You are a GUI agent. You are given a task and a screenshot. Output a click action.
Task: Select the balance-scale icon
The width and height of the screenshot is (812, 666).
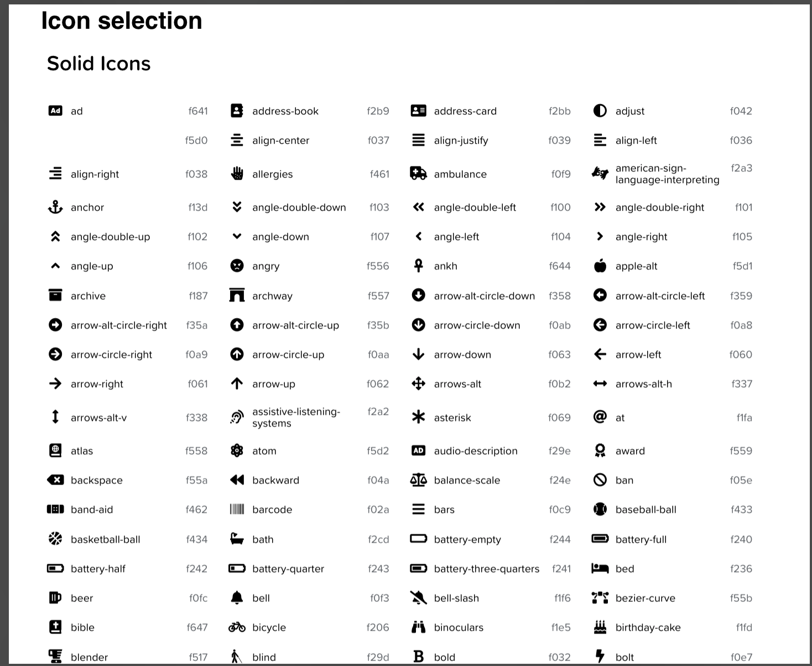(418, 480)
